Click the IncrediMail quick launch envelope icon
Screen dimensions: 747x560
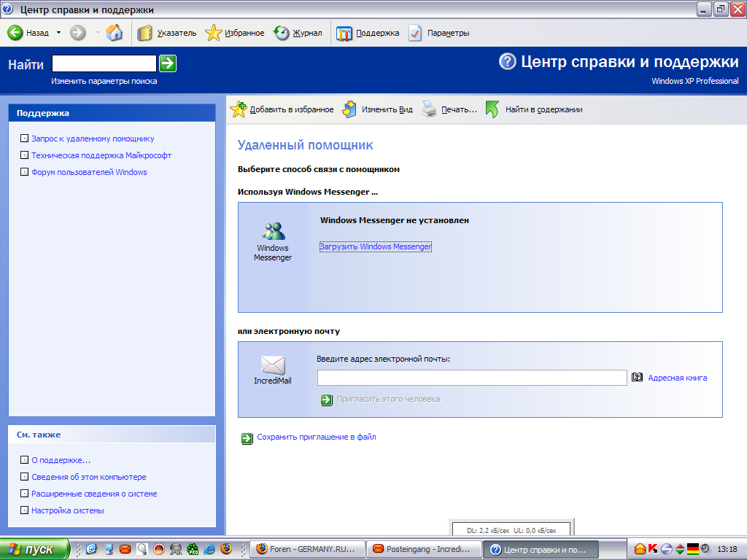125,549
